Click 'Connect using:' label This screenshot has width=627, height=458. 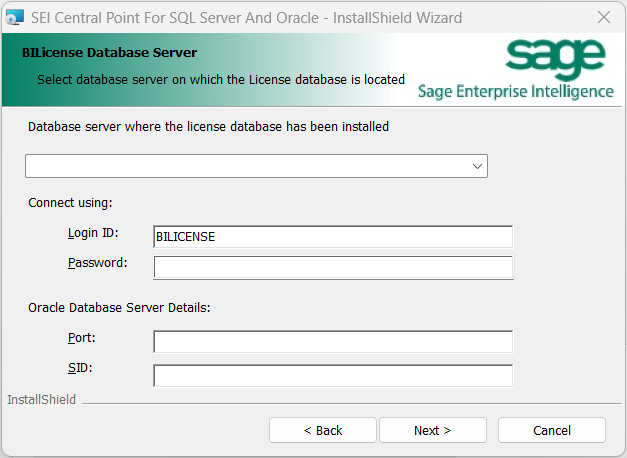(x=70, y=203)
